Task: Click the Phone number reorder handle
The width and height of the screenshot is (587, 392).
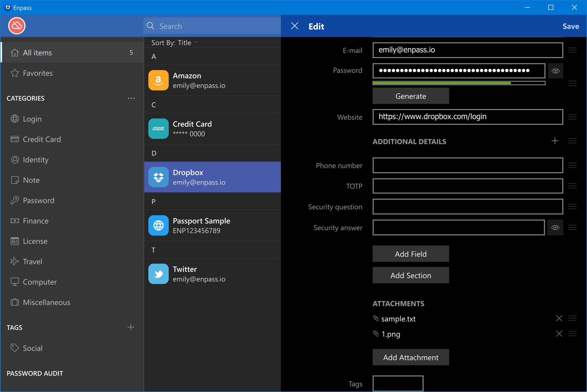Action: [572, 165]
